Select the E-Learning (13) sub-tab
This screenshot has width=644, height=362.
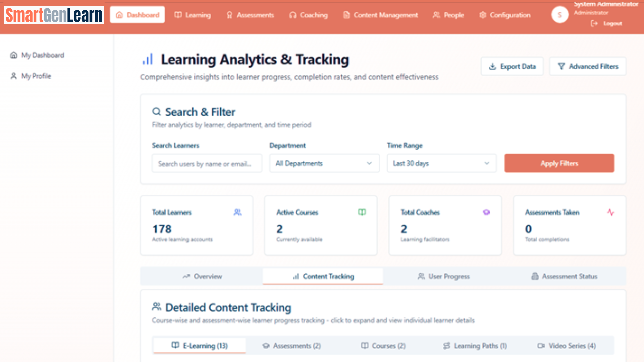pos(200,346)
